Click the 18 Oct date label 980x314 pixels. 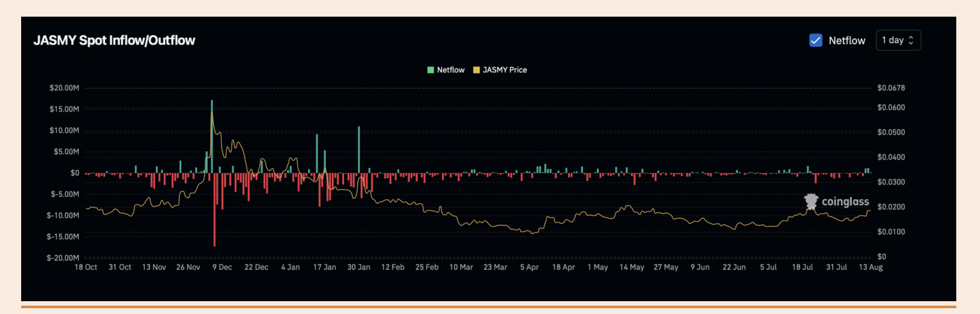pos(86,267)
